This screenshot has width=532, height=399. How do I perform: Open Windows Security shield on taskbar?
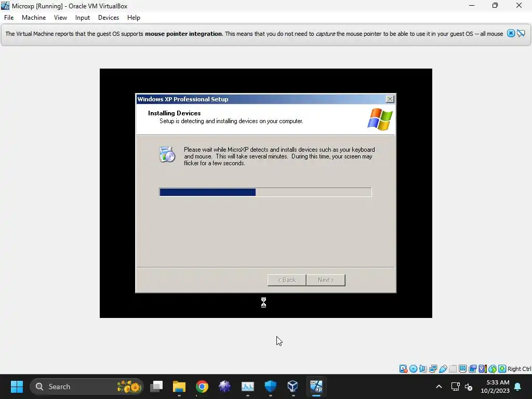[x=270, y=387]
